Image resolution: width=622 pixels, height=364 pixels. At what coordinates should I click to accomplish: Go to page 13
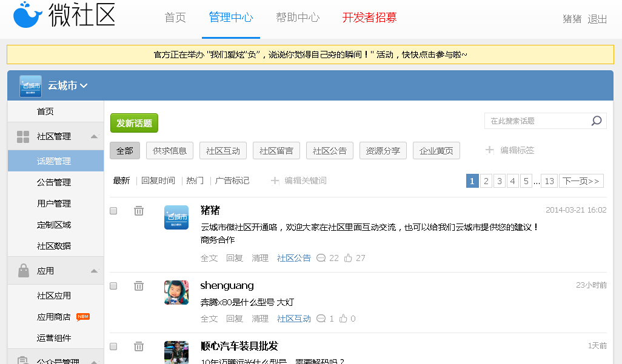tap(549, 181)
